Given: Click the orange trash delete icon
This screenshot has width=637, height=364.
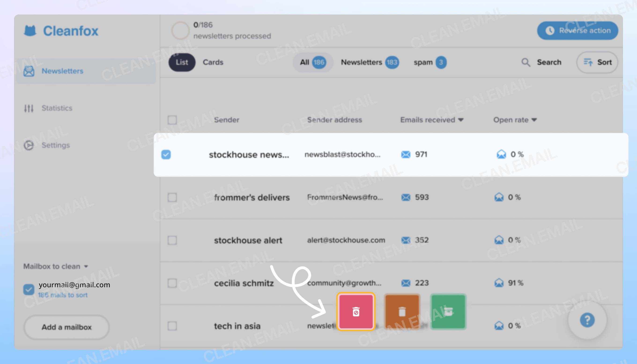Looking at the screenshot, I should (402, 312).
